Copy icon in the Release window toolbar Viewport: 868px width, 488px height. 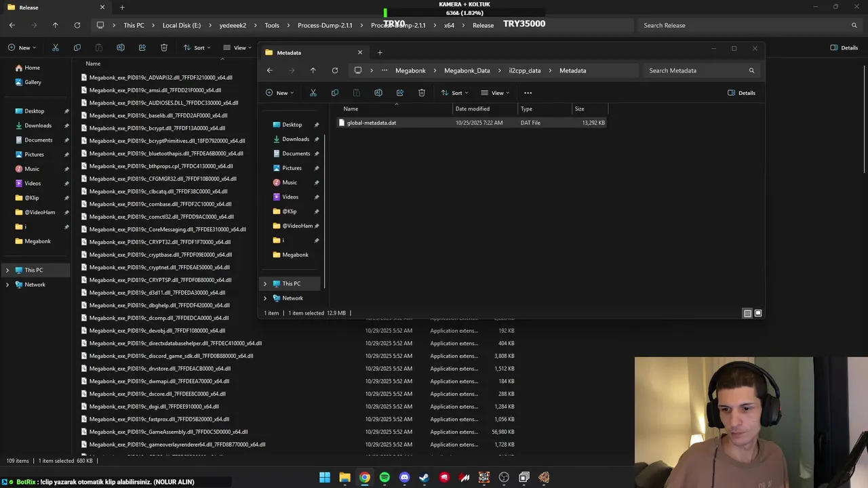pos(77,47)
